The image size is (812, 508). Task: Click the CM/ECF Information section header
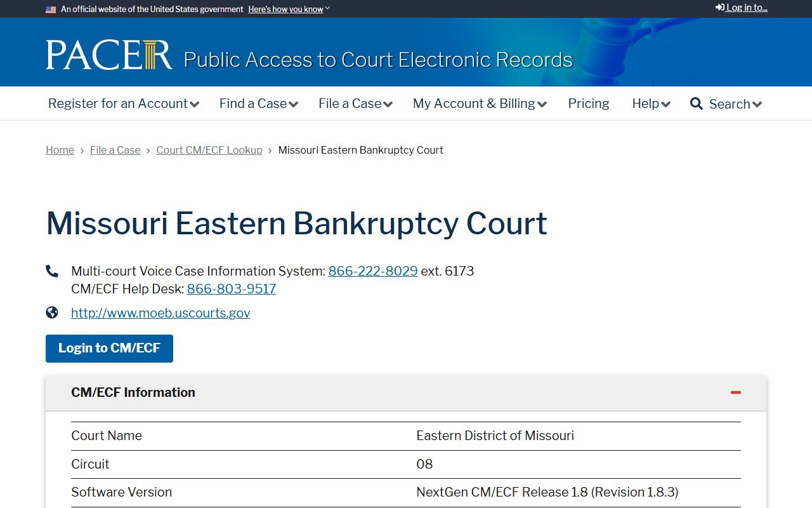click(406, 392)
